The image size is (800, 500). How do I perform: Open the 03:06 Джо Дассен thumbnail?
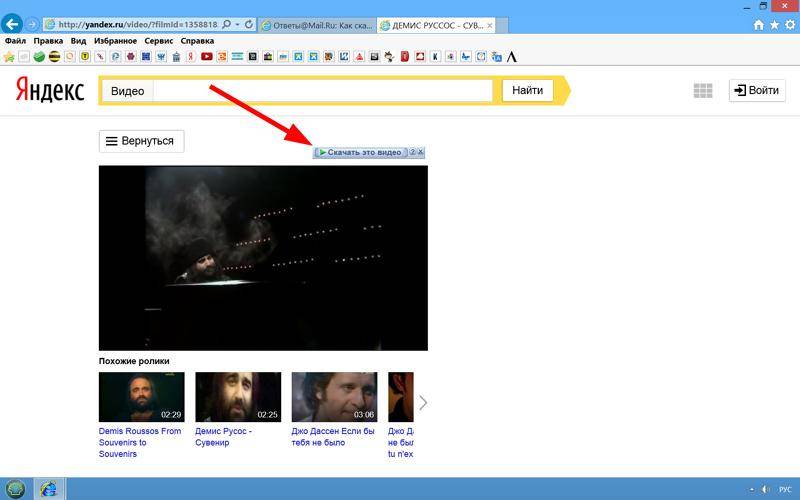[334, 396]
